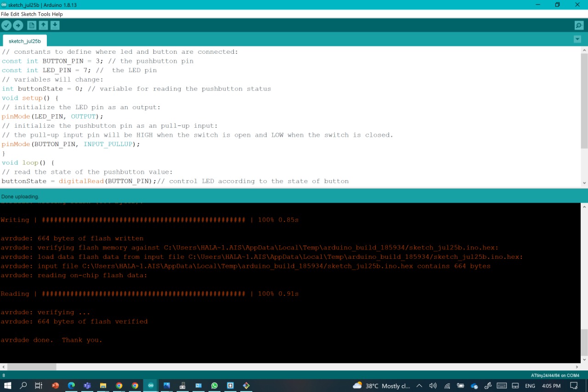Create a new sketch with the New icon
This screenshot has width=588, height=392.
point(32,26)
